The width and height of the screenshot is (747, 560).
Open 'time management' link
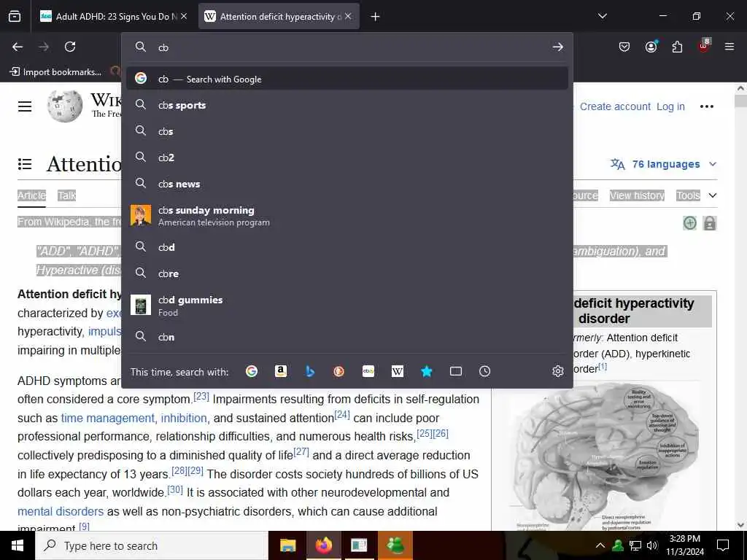(x=108, y=418)
